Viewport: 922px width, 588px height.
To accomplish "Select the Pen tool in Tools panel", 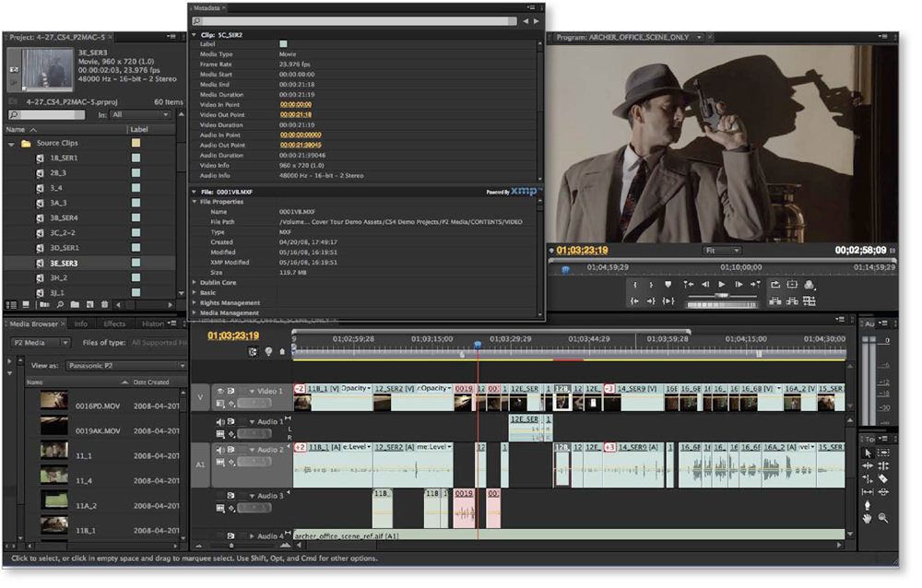I will tap(868, 505).
